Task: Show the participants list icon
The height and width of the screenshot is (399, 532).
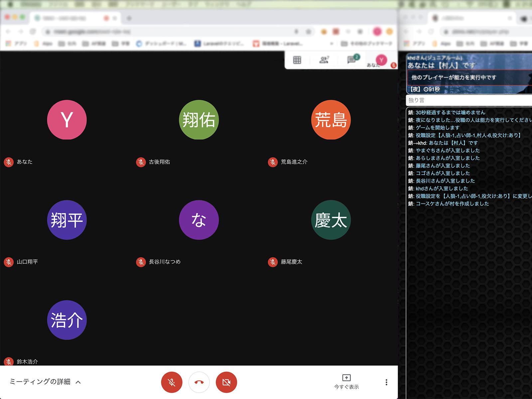Action: coord(324,60)
